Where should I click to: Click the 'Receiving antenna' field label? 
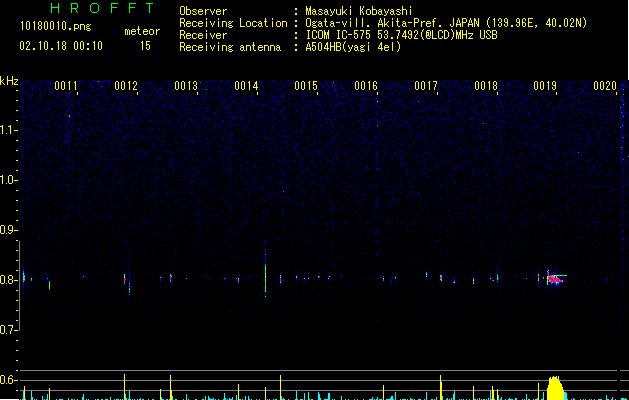(x=230, y=47)
